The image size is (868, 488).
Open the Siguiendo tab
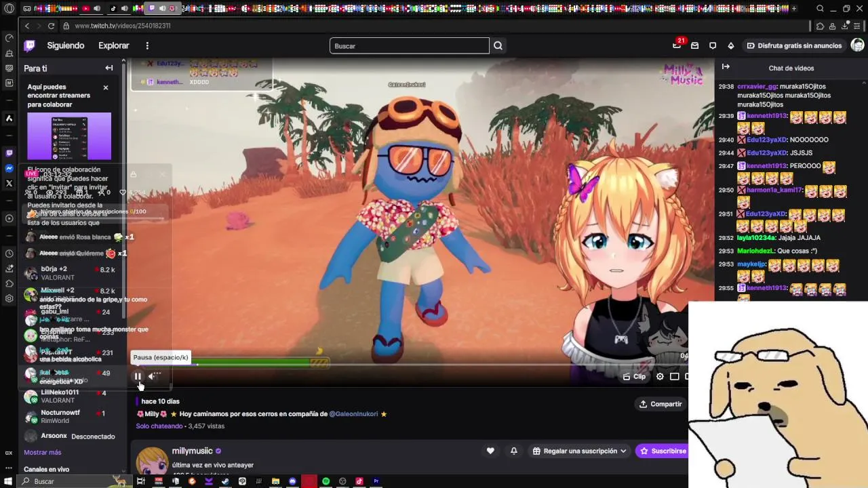click(66, 45)
